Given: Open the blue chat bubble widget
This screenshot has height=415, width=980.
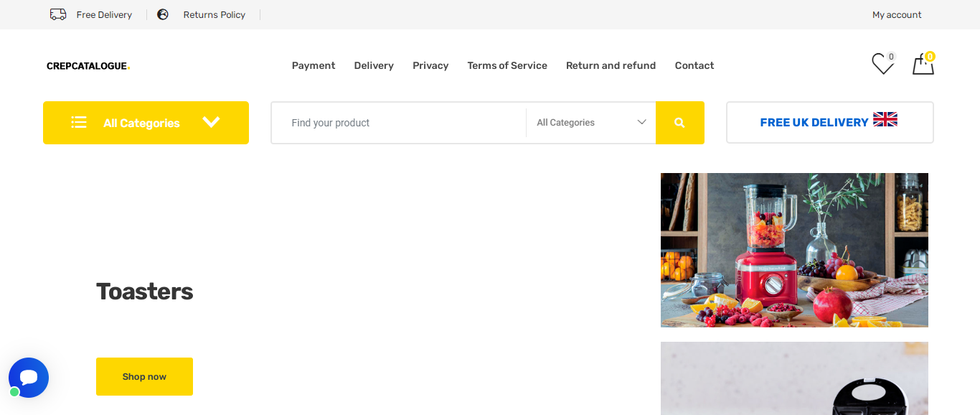Looking at the screenshot, I should point(29,378).
